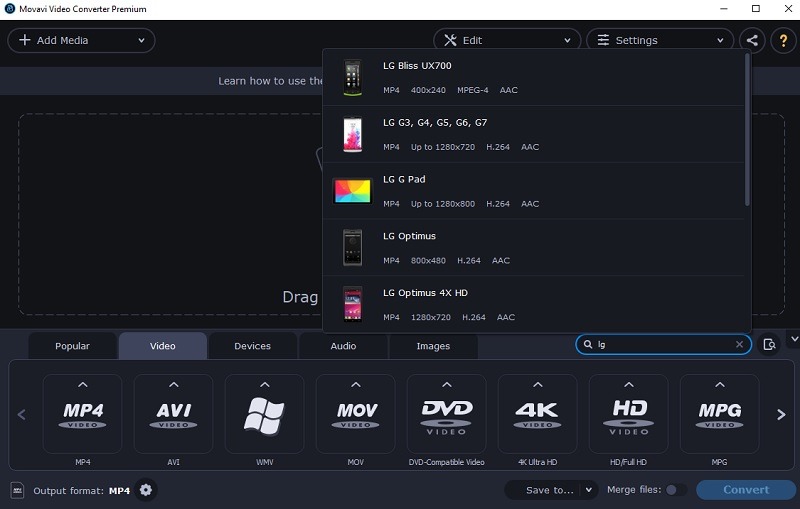Select LG G3, G4, G5, G6, G7 result
The height and width of the screenshot is (509, 800).
pyautogui.click(x=435, y=122)
